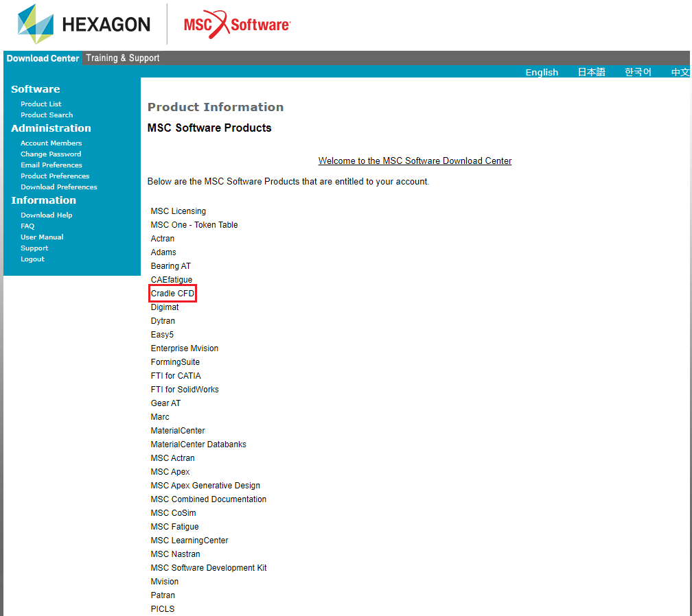This screenshot has width=692, height=616.
Task: Open MSC Nastran product page
Action: pyautogui.click(x=175, y=554)
